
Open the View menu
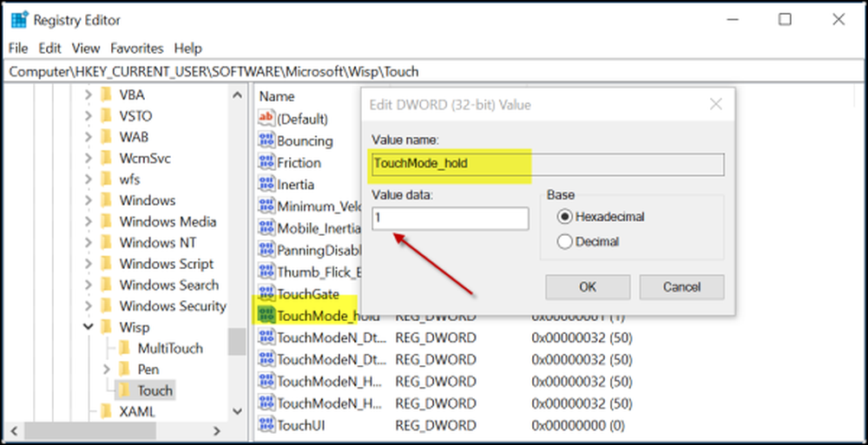click(86, 49)
